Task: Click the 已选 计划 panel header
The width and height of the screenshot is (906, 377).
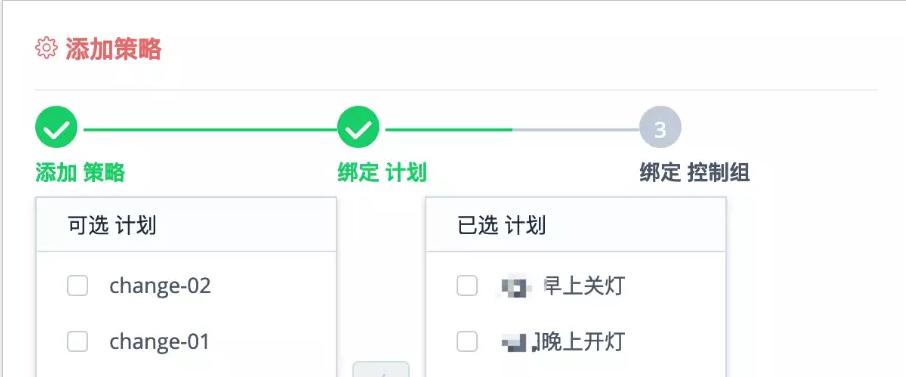Action: point(575,225)
